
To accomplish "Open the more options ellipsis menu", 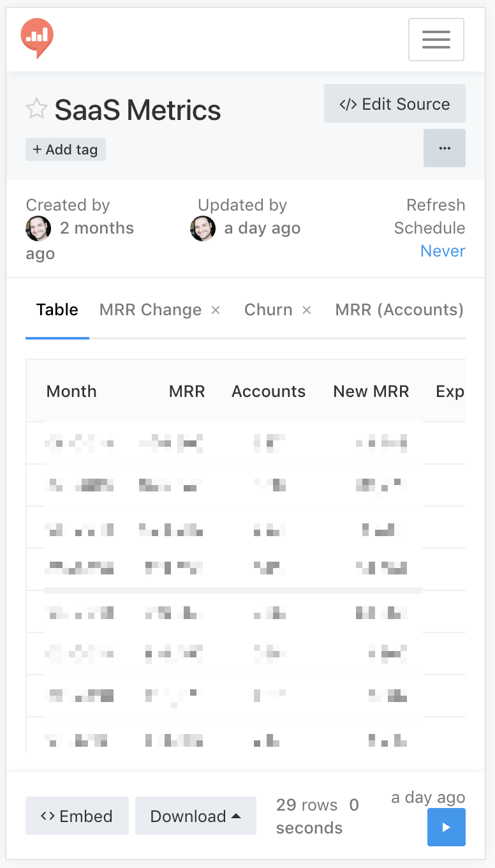I will (445, 148).
